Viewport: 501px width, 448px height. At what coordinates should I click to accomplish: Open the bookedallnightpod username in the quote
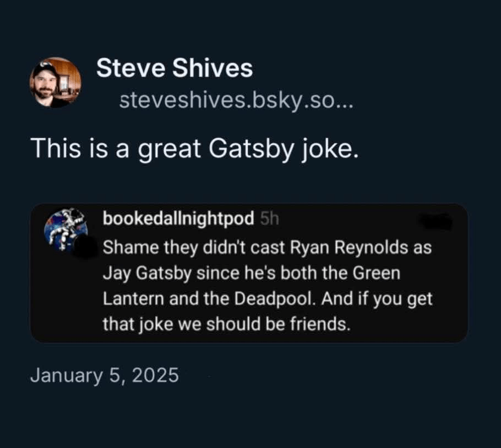pos(178,219)
